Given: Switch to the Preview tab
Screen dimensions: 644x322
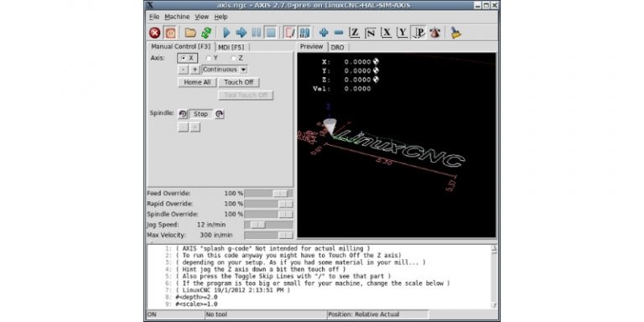Looking at the screenshot, I should (x=311, y=46).
